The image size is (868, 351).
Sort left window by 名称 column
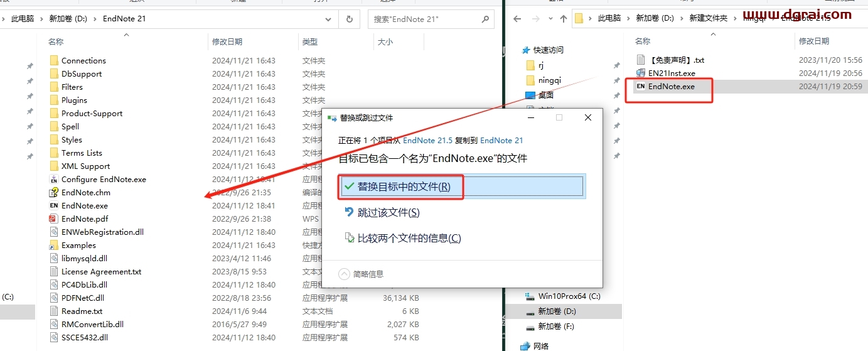(x=56, y=42)
